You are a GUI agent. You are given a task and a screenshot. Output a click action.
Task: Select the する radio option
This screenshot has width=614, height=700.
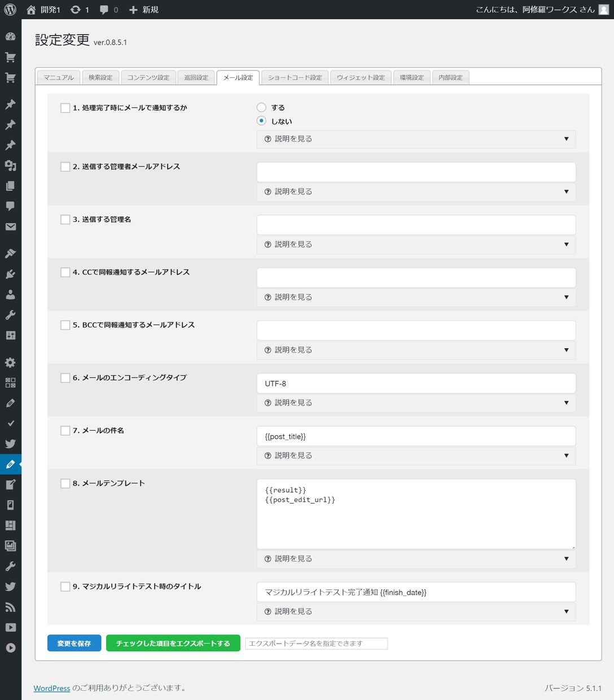(x=261, y=107)
